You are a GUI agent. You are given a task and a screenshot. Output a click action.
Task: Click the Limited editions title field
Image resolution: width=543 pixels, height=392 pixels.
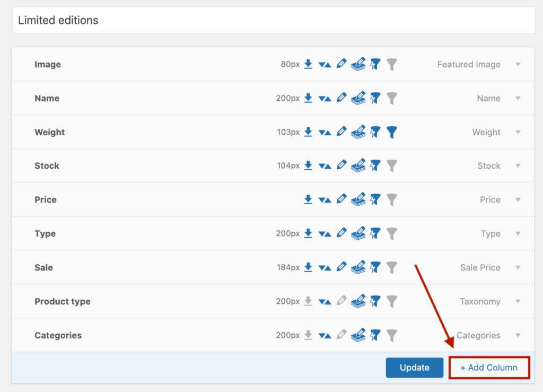pyautogui.click(x=273, y=21)
